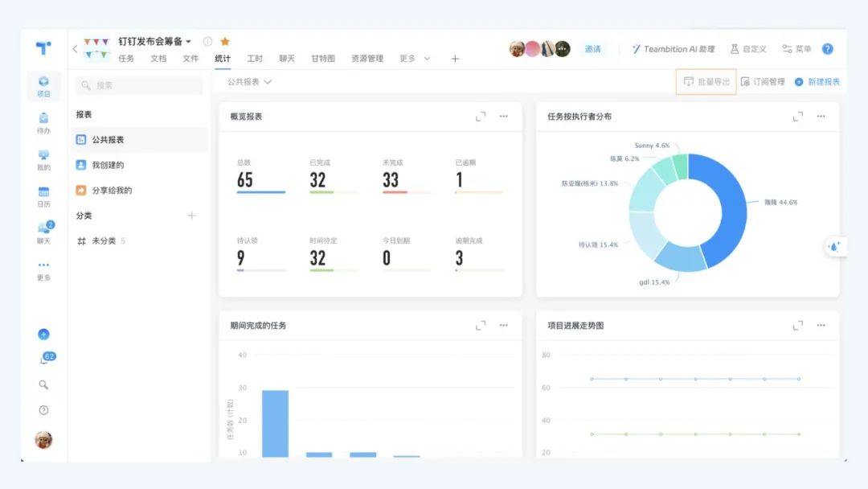Expand the 更多 tabs dropdown
The height and width of the screenshot is (489, 868).
point(415,59)
